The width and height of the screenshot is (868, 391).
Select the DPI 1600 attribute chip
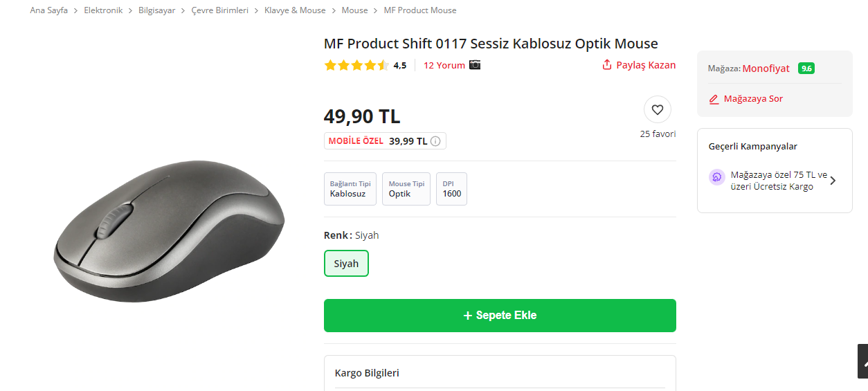[451, 189]
